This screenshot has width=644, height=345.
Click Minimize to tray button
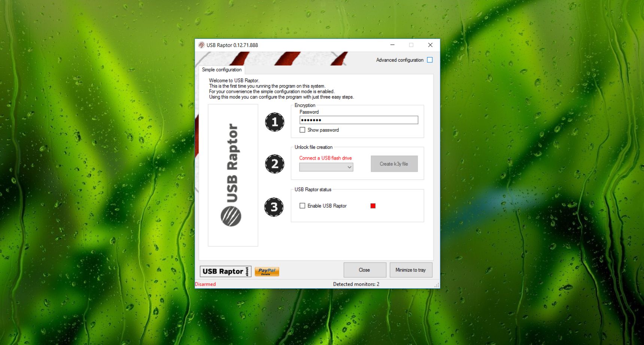click(411, 270)
